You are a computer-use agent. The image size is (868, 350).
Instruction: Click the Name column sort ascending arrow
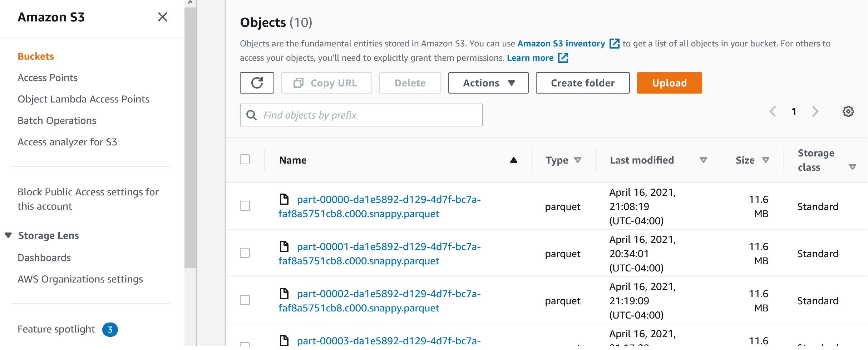pos(513,160)
